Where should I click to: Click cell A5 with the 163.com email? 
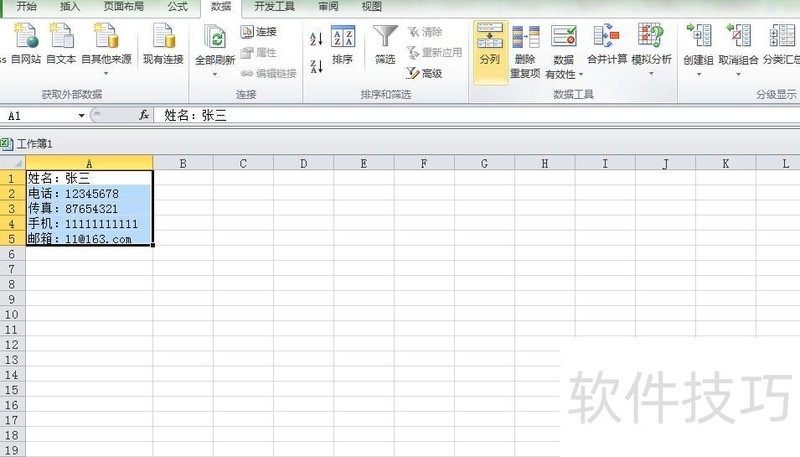point(89,238)
